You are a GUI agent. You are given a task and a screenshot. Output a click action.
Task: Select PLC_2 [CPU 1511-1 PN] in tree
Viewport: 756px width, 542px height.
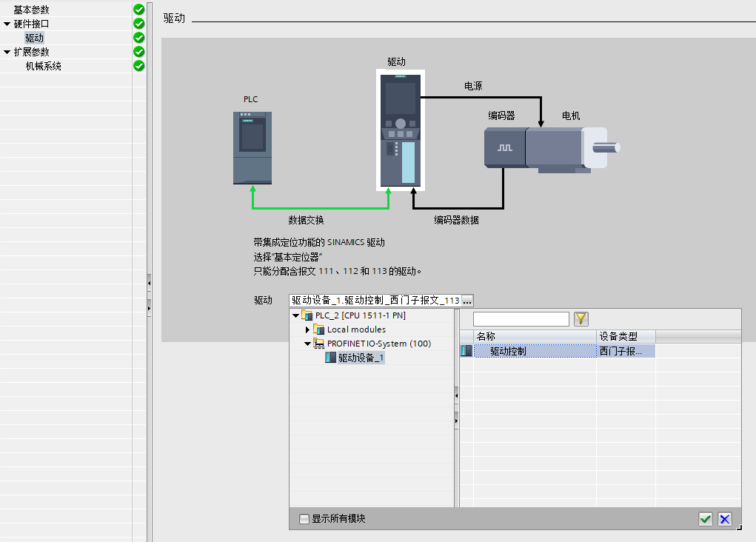[x=360, y=315]
